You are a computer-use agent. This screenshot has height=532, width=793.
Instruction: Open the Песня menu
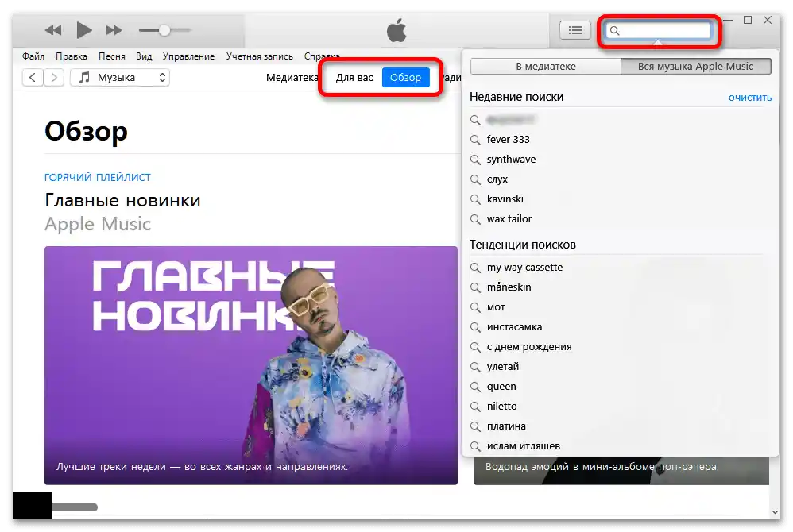[112, 56]
